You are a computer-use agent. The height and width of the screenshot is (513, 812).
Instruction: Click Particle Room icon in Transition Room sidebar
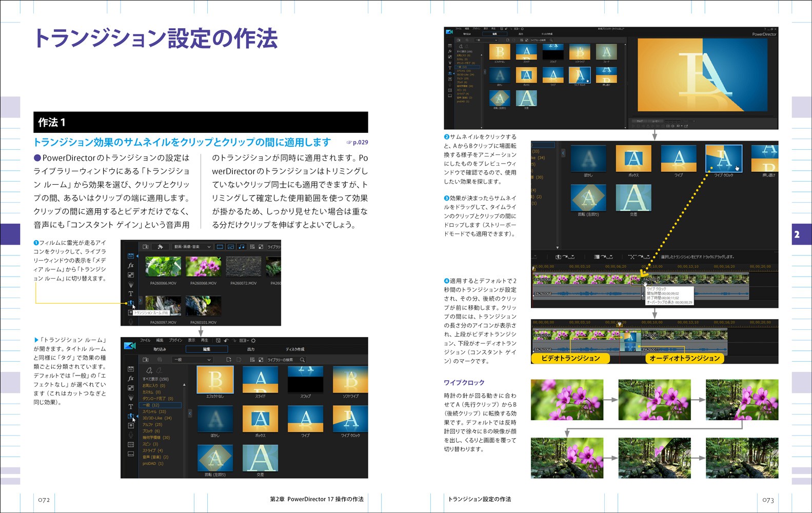click(x=131, y=398)
